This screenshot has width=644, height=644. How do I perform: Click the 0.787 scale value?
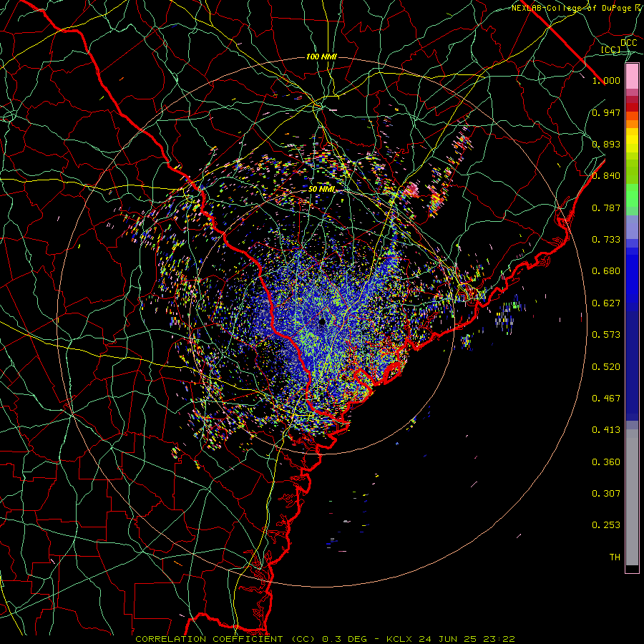click(x=606, y=208)
